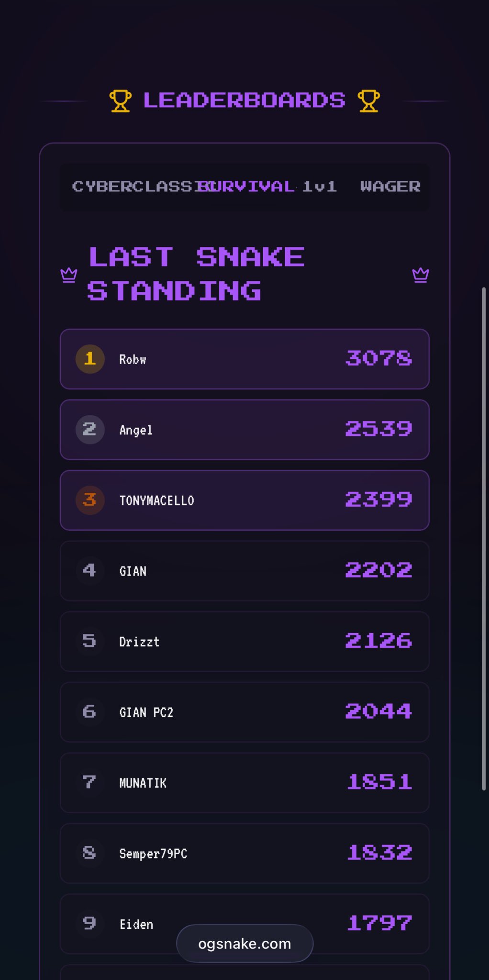
Task: Tap the rank 4 badge next to GIAN
Action: [x=90, y=570]
